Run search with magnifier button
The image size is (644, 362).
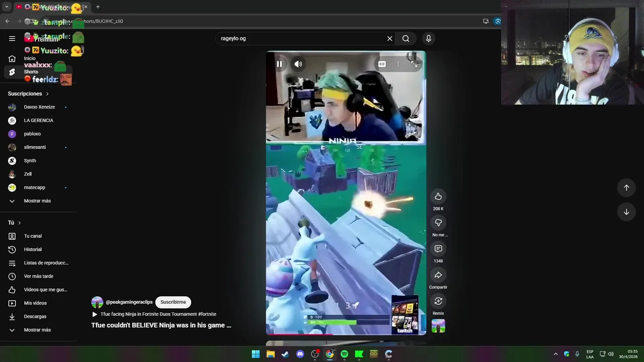point(406,38)
